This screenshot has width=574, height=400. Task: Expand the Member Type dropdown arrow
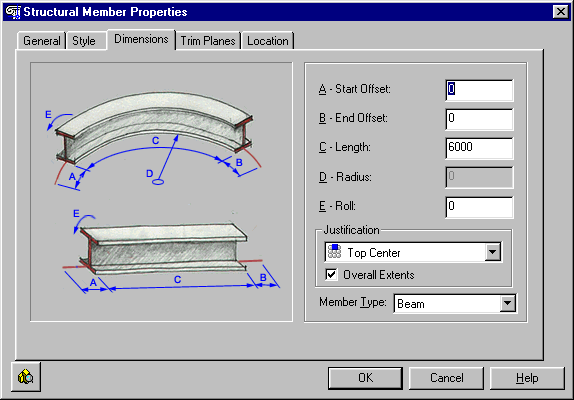click(x=507, y=303)
